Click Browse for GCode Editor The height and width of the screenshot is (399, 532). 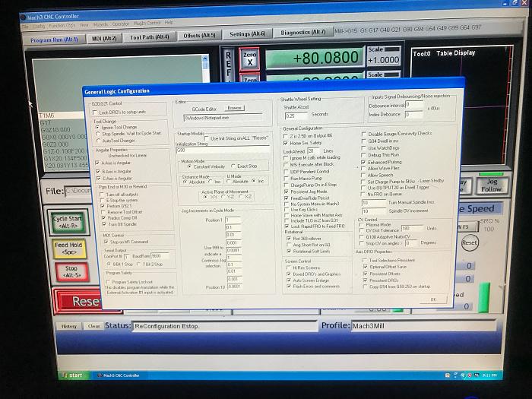[x=234, y=108]
